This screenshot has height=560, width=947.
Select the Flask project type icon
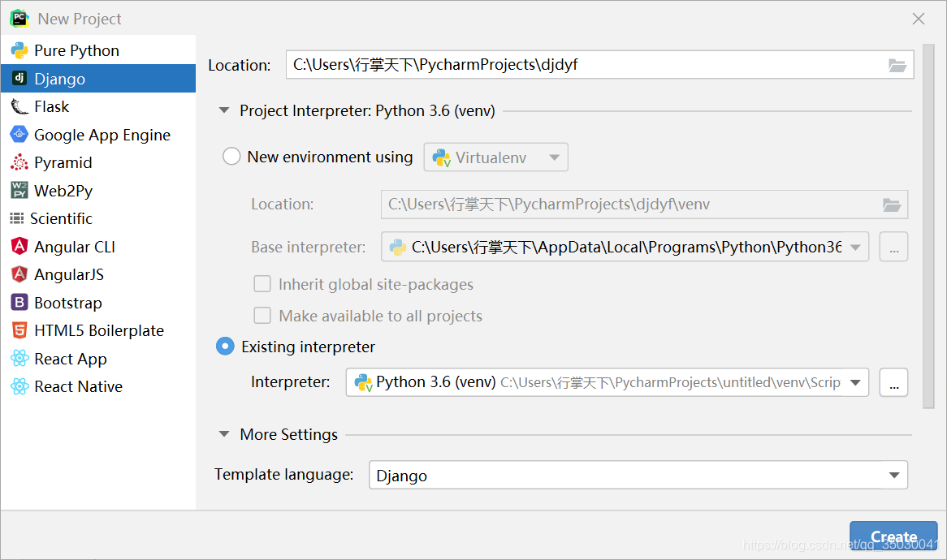pos(19,106)
